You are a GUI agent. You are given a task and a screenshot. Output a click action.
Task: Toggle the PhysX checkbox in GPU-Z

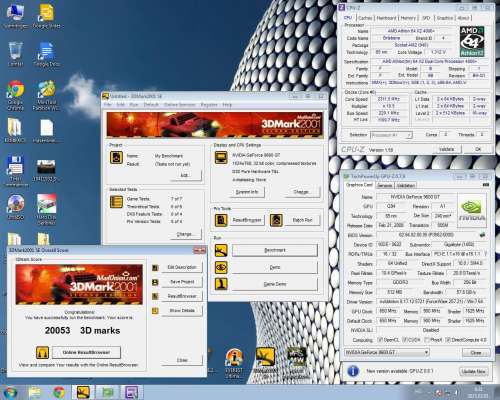point(427,340)
